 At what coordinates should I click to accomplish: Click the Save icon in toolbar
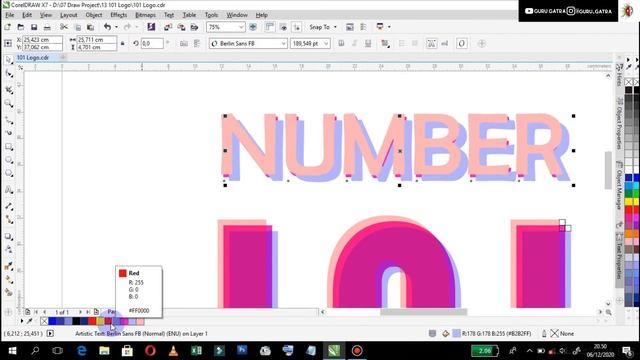coord(34,27)
